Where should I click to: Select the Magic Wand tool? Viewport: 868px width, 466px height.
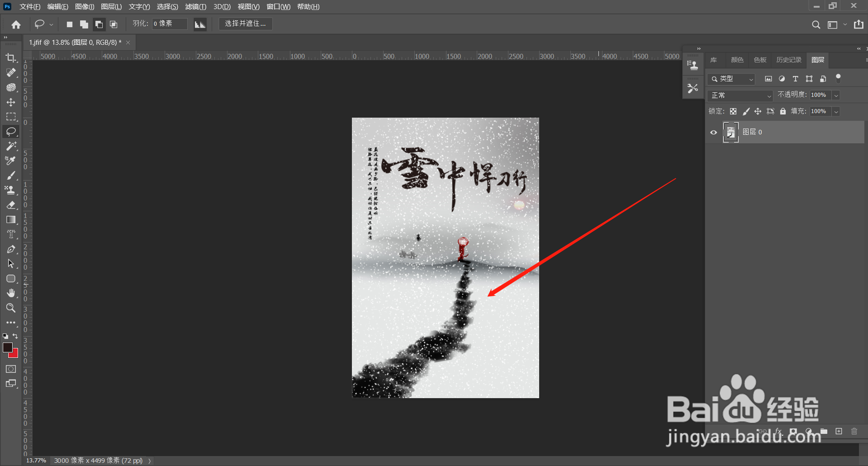[11, 146]
